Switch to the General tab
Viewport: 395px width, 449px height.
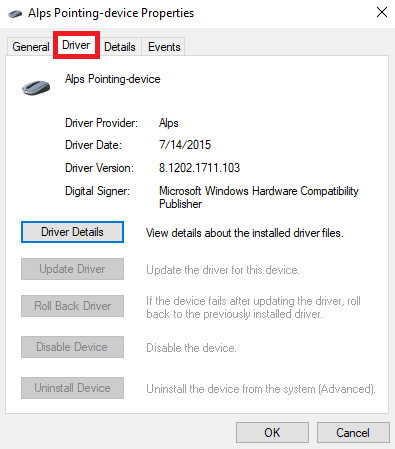point(31,47)
